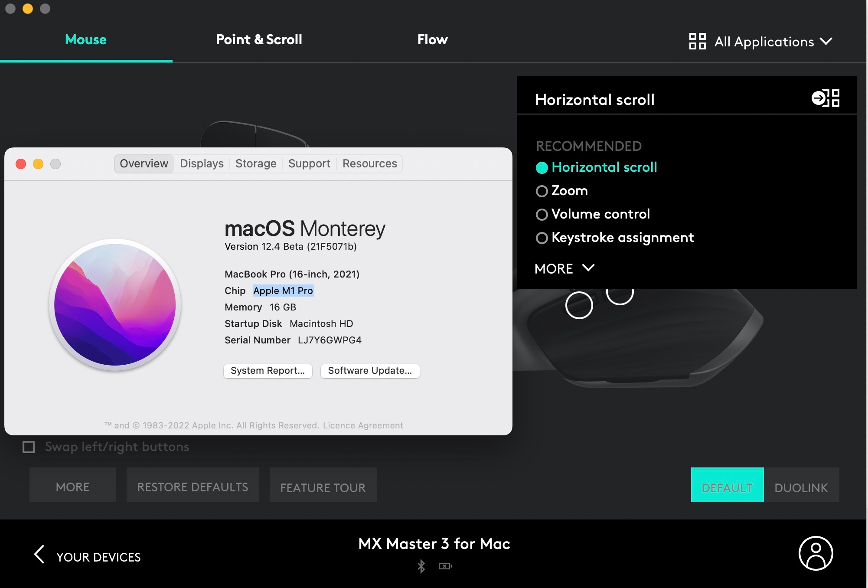
Task: Click the Bluetooth connection status icon
Action: click(x=421, y=566)
